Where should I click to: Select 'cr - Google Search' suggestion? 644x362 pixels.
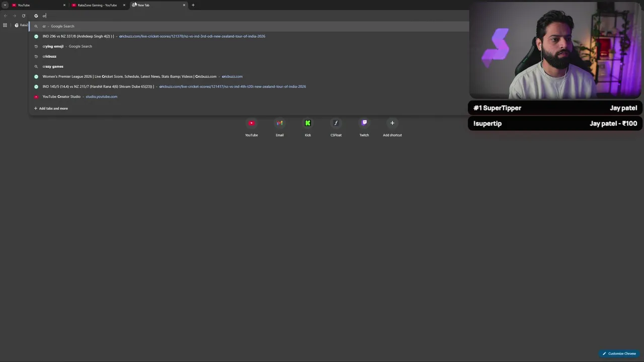point(249,26)
